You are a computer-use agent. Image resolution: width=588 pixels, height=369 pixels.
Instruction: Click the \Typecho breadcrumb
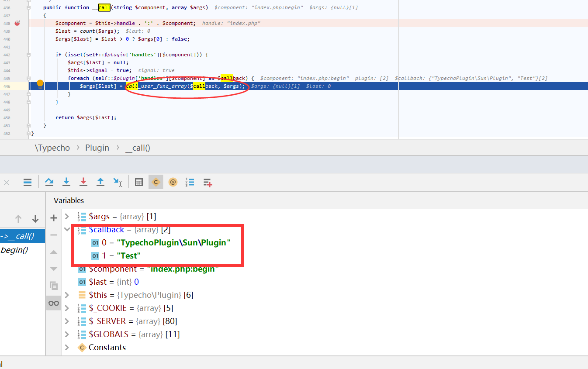click(x=52, y=148)
